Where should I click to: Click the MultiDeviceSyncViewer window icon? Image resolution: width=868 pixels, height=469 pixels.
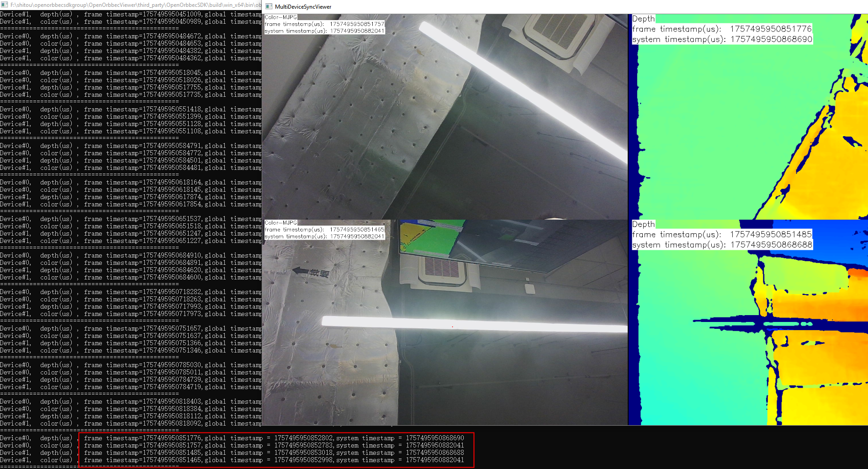pyautogui.click(x=269, y=6)
